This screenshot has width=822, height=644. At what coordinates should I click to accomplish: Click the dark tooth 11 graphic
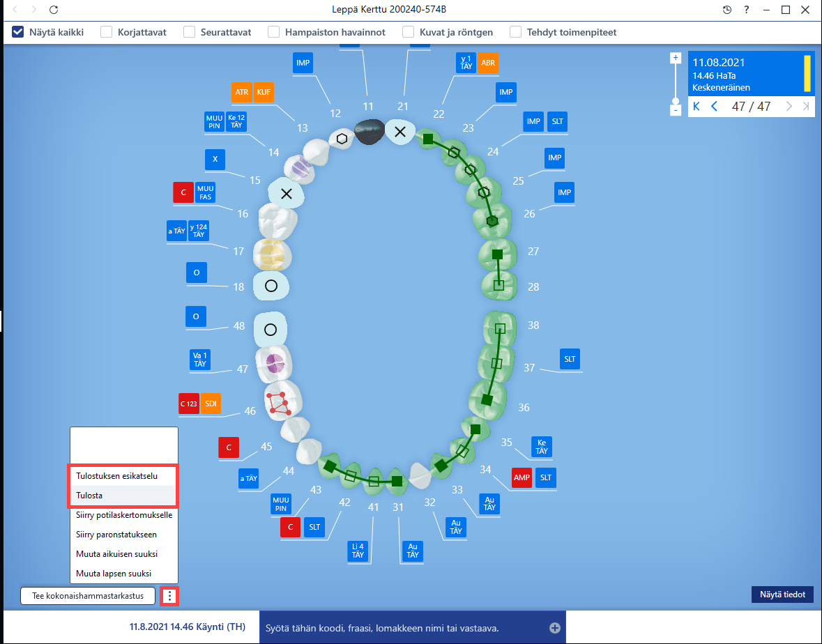click(x=370, y=132)
